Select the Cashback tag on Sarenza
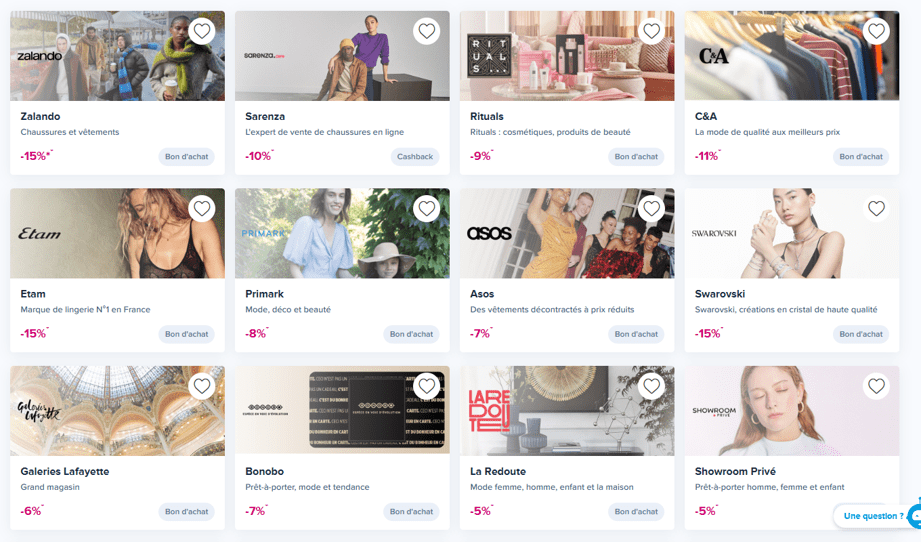The width and height of the screenshot is (921, 542). click(x=415, y=156)
